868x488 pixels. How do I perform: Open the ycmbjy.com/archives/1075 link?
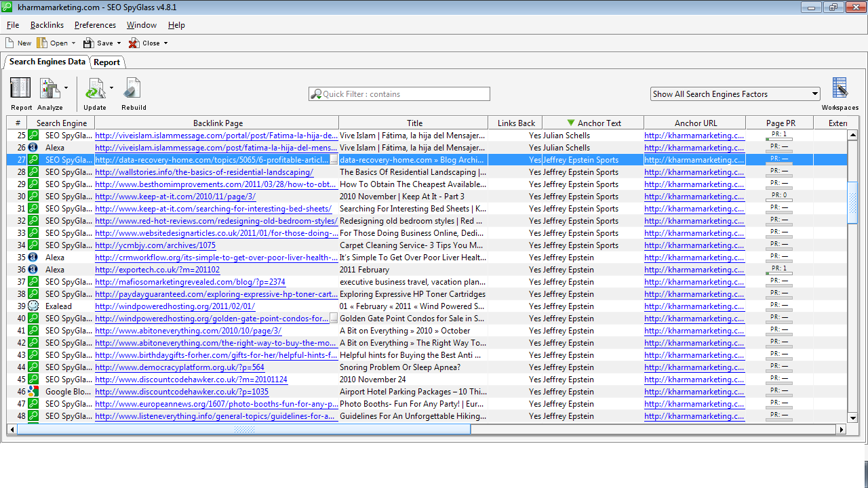pos(155,245)
